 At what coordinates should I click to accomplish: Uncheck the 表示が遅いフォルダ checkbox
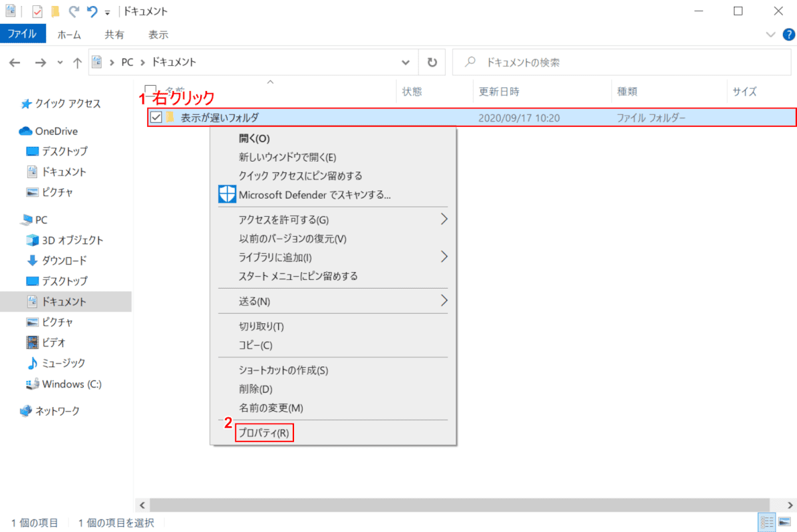coord(156,118)
